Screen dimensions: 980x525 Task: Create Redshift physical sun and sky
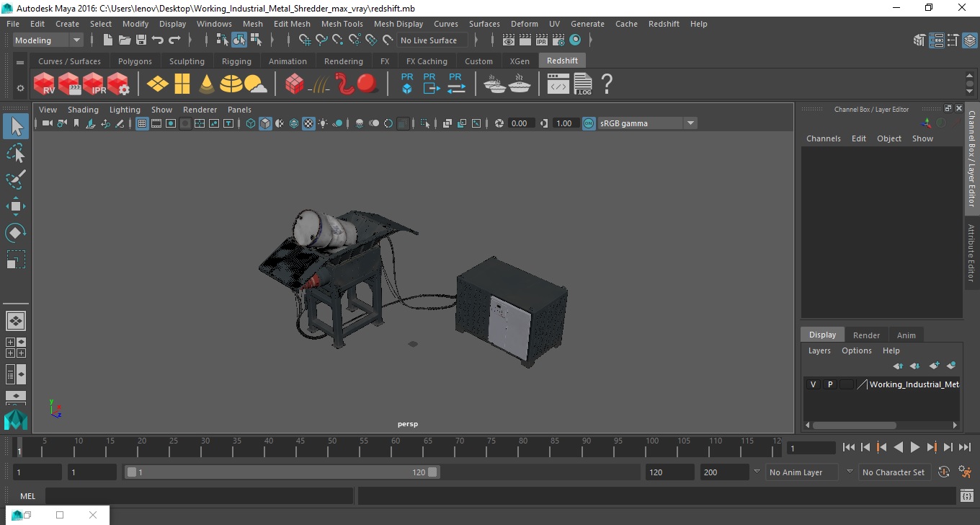[x=256, y=84]
